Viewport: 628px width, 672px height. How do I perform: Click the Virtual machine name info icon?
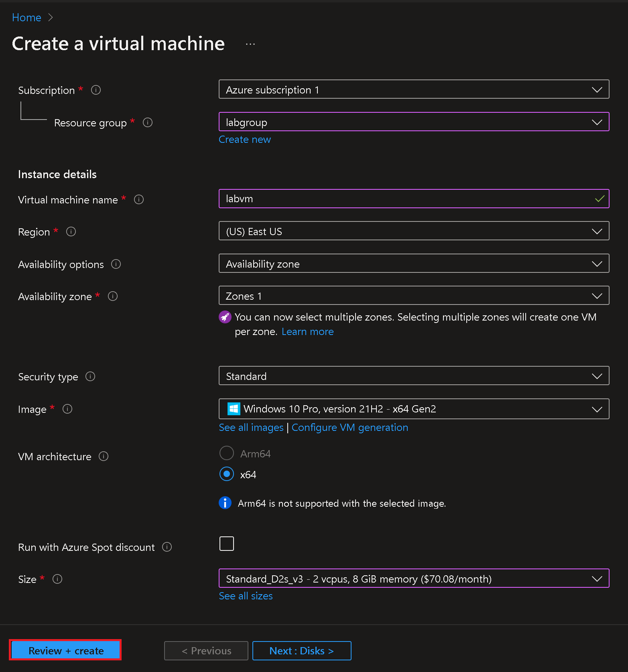[139, 199]
